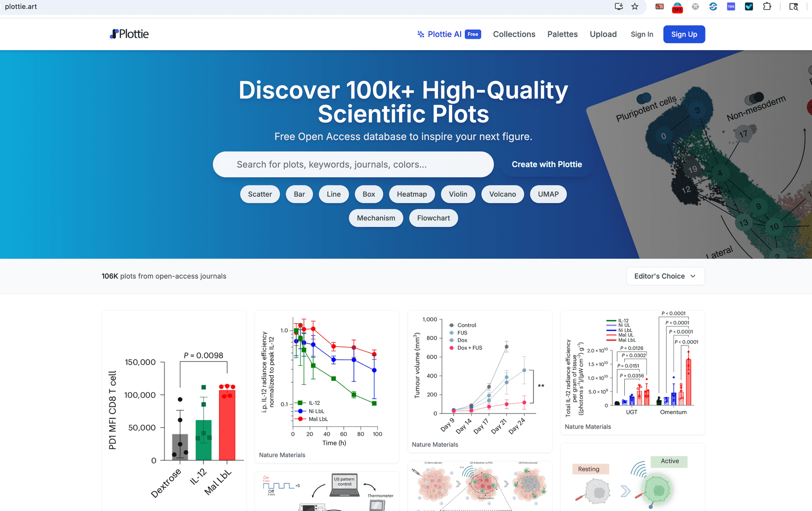Select the Volcano plot filter chip
The width and height of the screenshot is (812, 511).
(502, 194)
